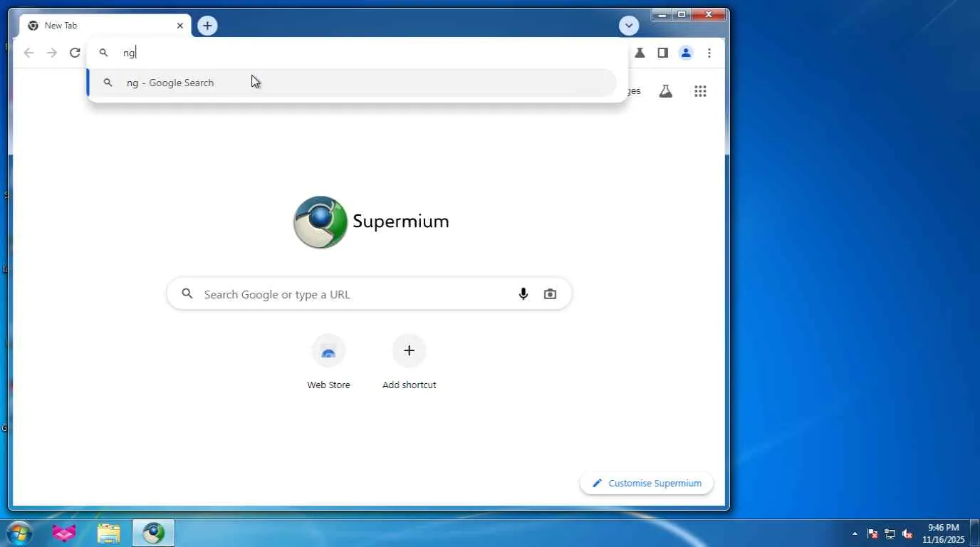Click the Customise Supermium button
This screenshot has width=980, height=547.
647,483
